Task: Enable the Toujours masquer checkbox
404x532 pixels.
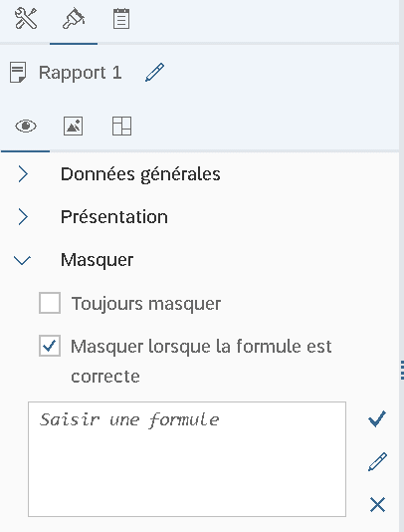Action: pos(50,303)
